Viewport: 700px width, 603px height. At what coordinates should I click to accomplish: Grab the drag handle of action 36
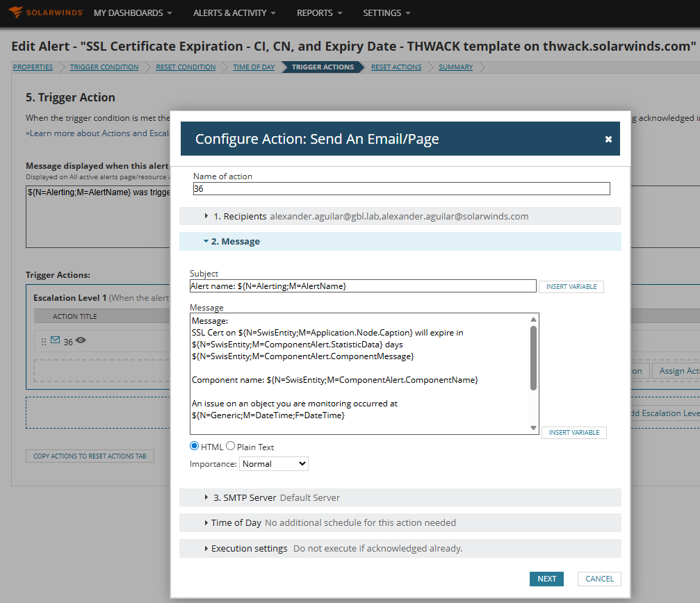point(43,342)
